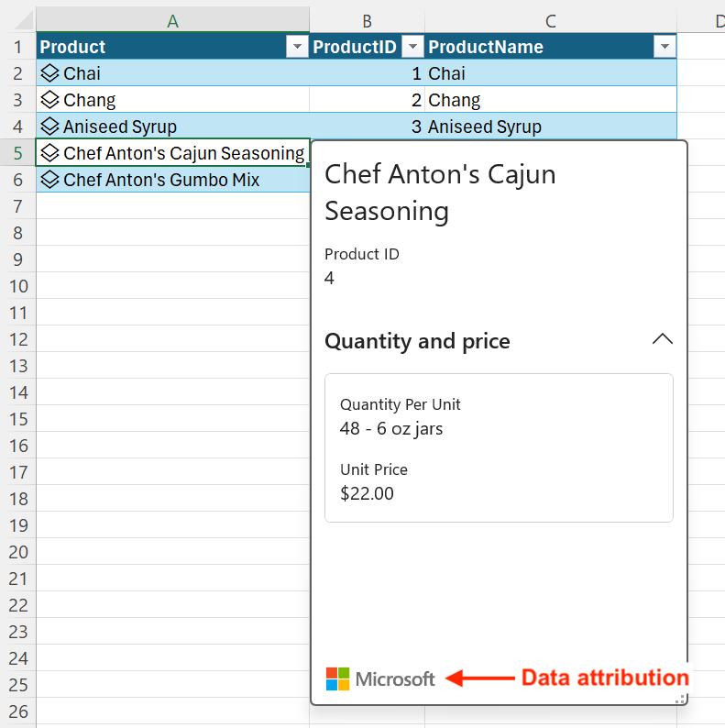
Task: Select column C header
Action: [x=551, y=20]
